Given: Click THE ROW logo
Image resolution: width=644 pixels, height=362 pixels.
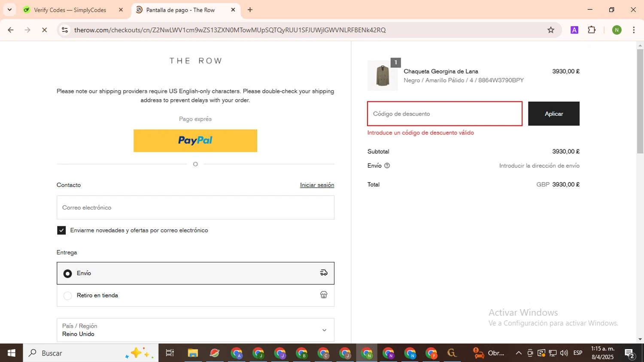Looking at the screenshot, I should (195, 61).
